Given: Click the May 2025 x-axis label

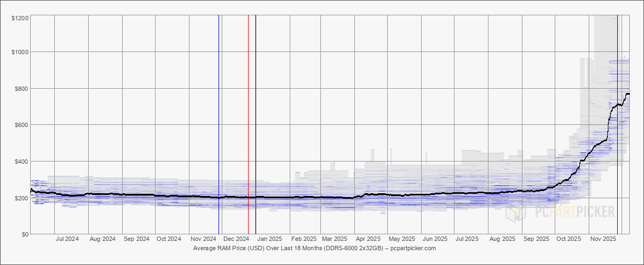Looking at the screenshot, I should [x=402, y=239].
